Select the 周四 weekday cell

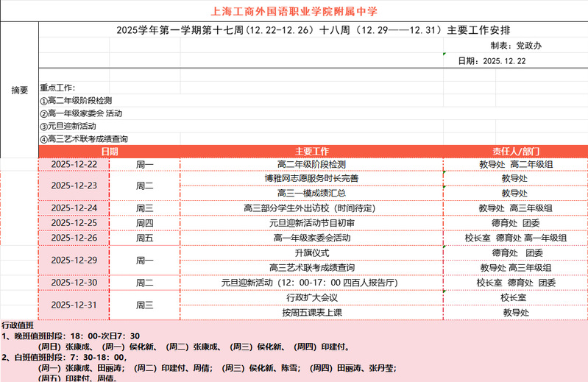144,222
